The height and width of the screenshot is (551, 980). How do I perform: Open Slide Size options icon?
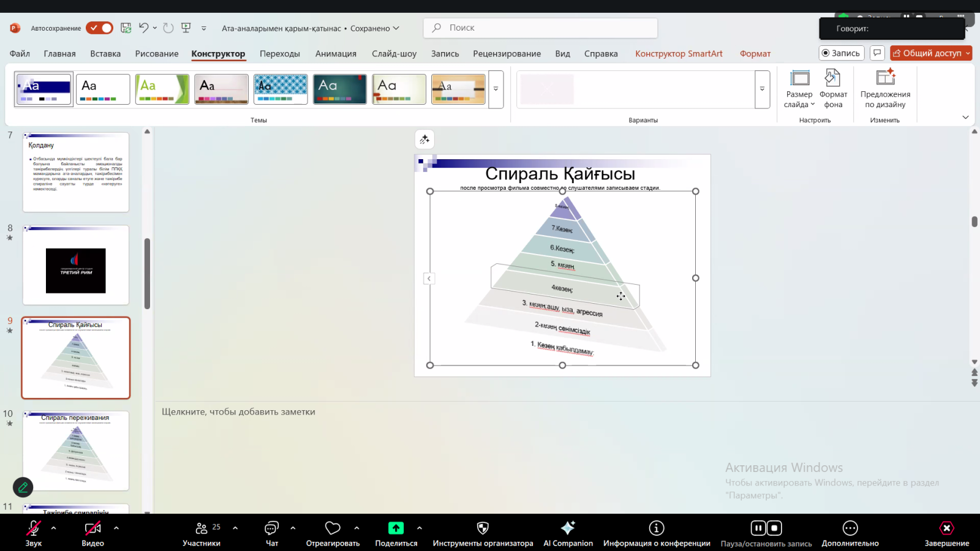799,78
